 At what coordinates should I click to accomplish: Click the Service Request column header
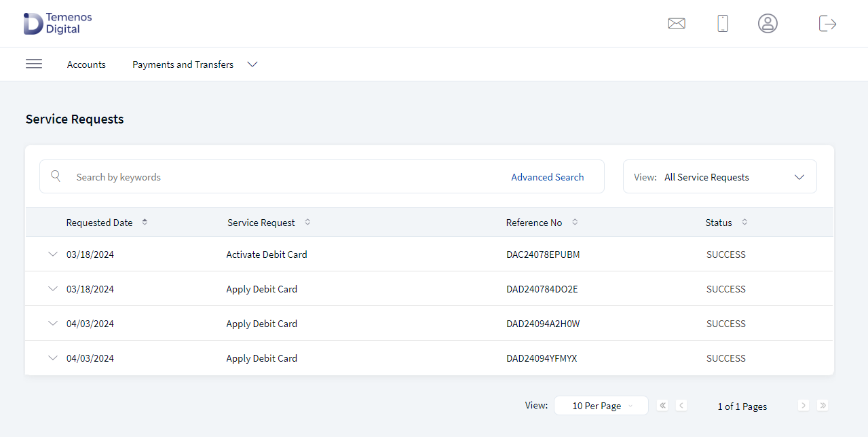[x=261, y=223]
